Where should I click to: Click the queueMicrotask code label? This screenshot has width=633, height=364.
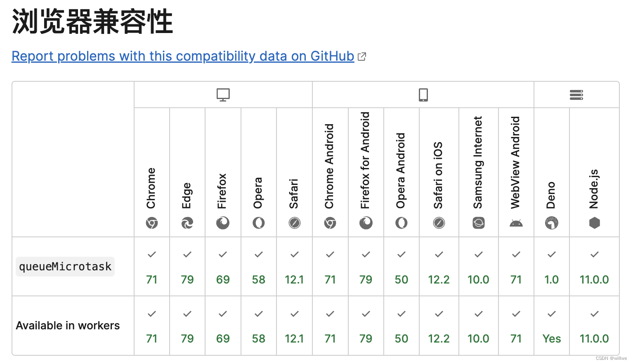[x=65, y=266]
